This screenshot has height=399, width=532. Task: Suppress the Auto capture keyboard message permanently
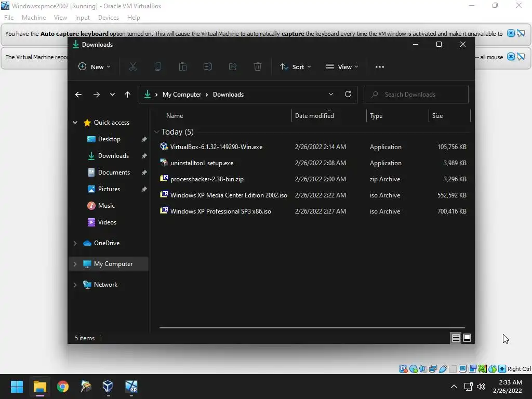coord(521,33)
